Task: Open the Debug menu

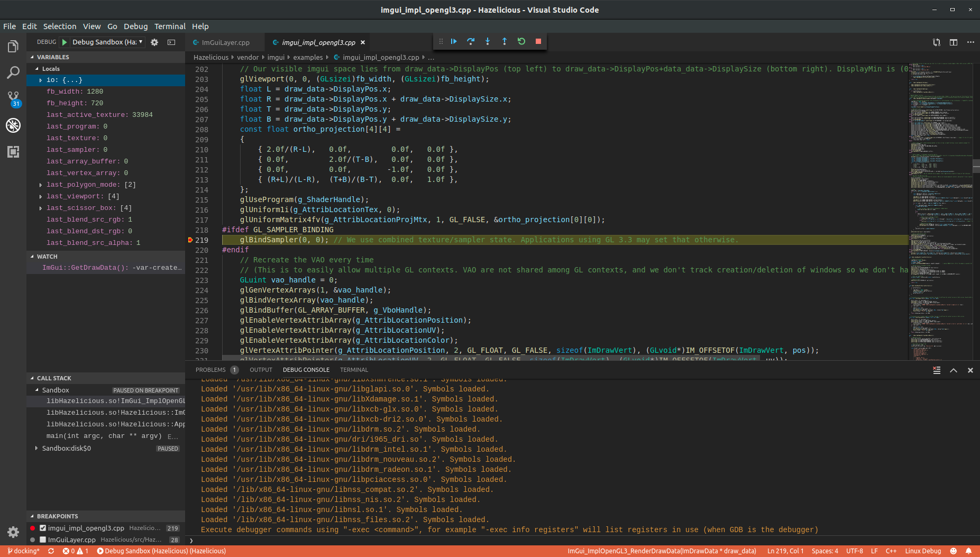Action: tap(135, 26)
